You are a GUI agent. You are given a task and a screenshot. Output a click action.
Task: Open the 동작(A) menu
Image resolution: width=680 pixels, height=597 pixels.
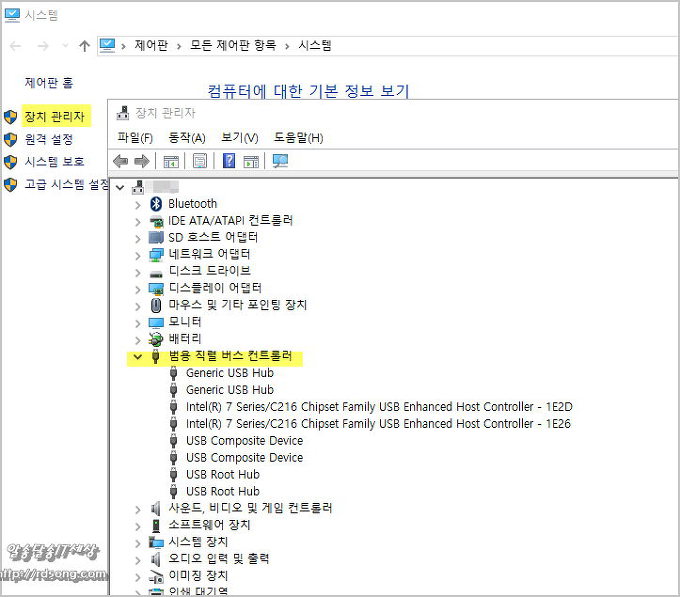click(x=186, y=138)
